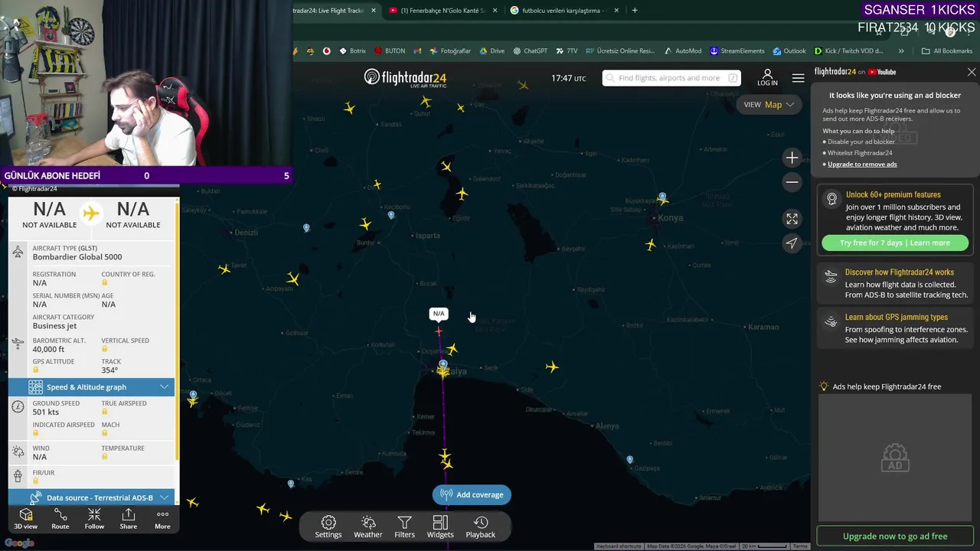Click the Unlock 60+ premium features heading
The width and height of the screenshot is (980, 551).
click(x=893, y=195)
